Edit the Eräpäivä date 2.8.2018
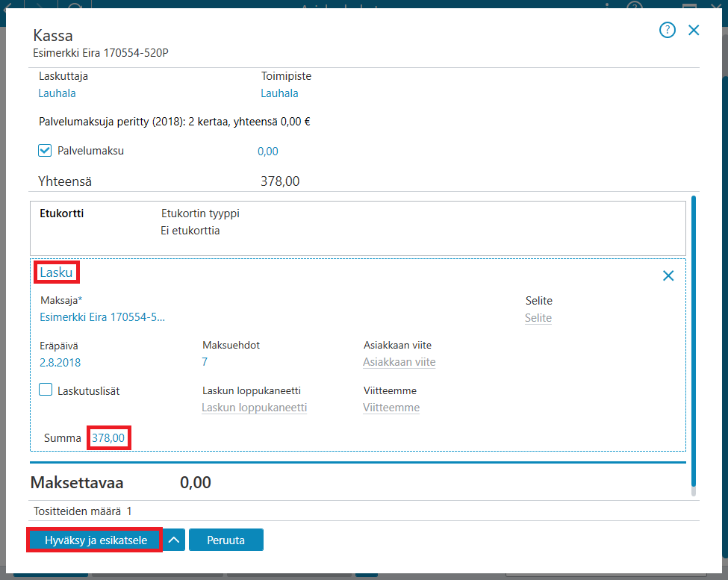 [60, 362]
